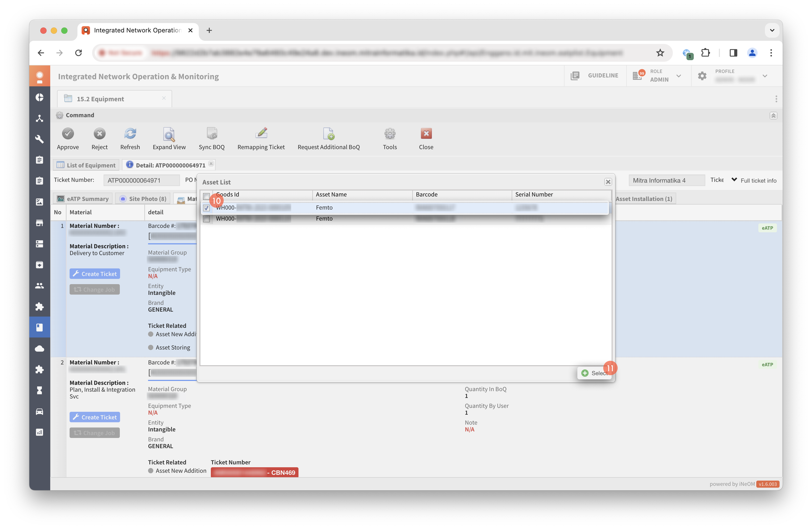Check the second WH000- Femto asset row
Viewport: 812px width, 529px height.
pos(206,219)
